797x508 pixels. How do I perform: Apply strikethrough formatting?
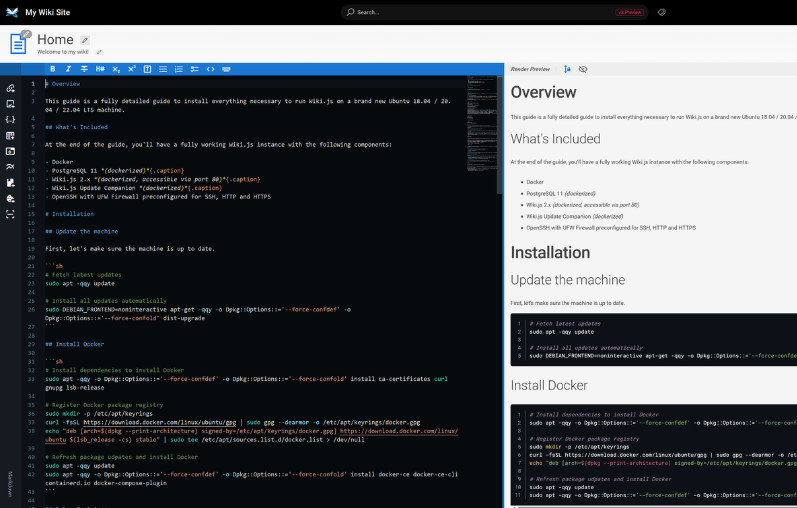[x=84, y=69]
